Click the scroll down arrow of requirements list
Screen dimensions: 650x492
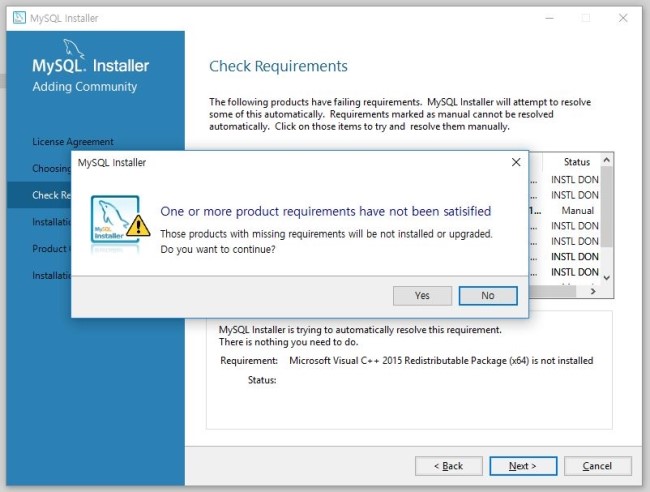coord(606,278)
